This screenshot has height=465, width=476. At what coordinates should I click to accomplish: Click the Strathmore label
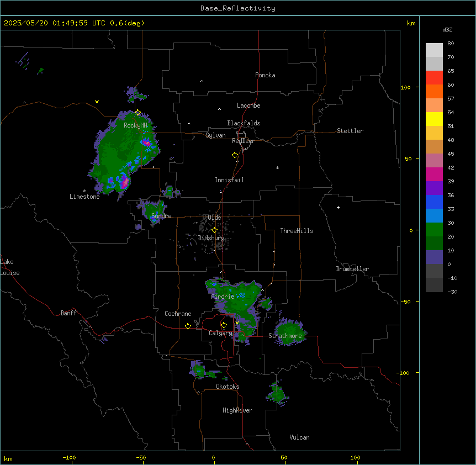click(285, 336)
